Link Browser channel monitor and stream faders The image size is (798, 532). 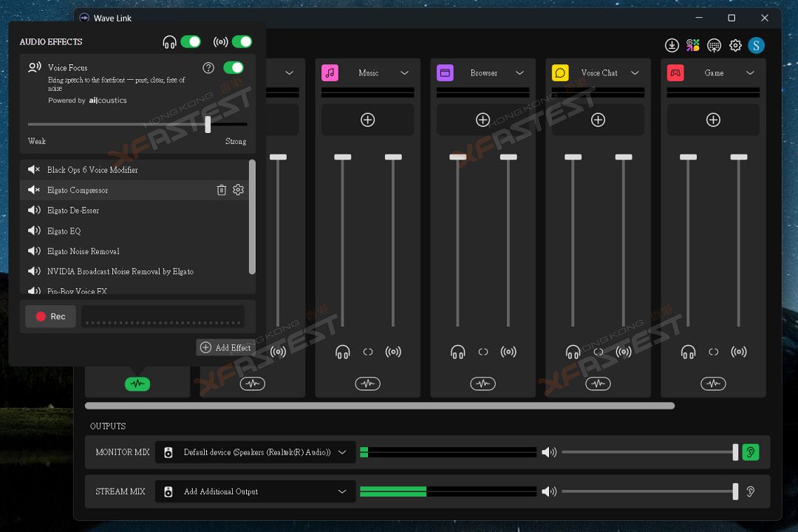[x=483, y=352]
